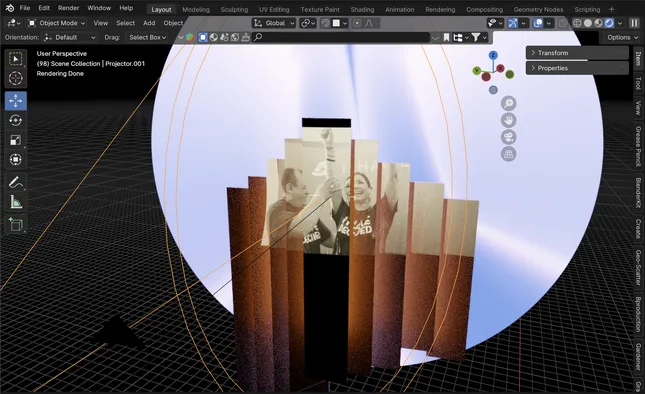Open the BlenderKit sidebar tab

pos(638,192)
